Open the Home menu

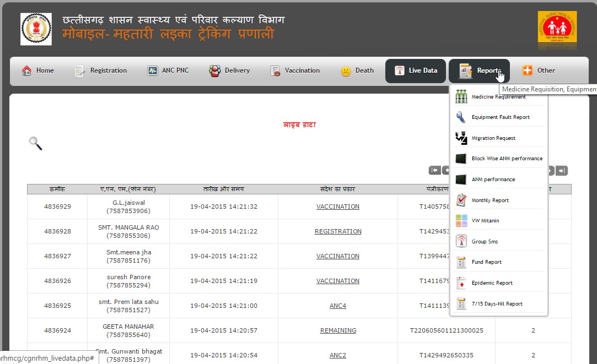click(x=38, y=70)
